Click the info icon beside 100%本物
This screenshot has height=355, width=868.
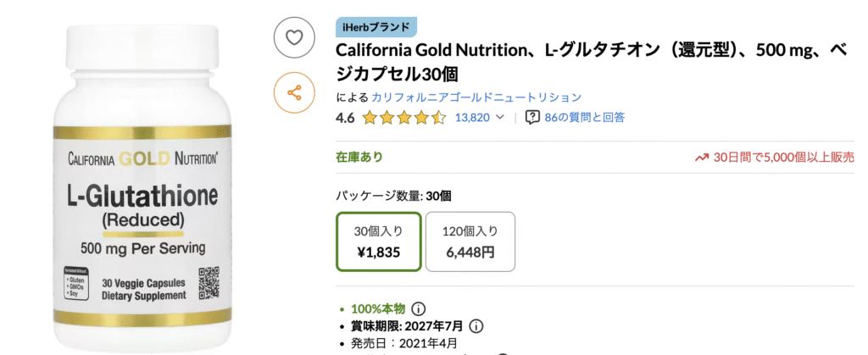(419, 308)
